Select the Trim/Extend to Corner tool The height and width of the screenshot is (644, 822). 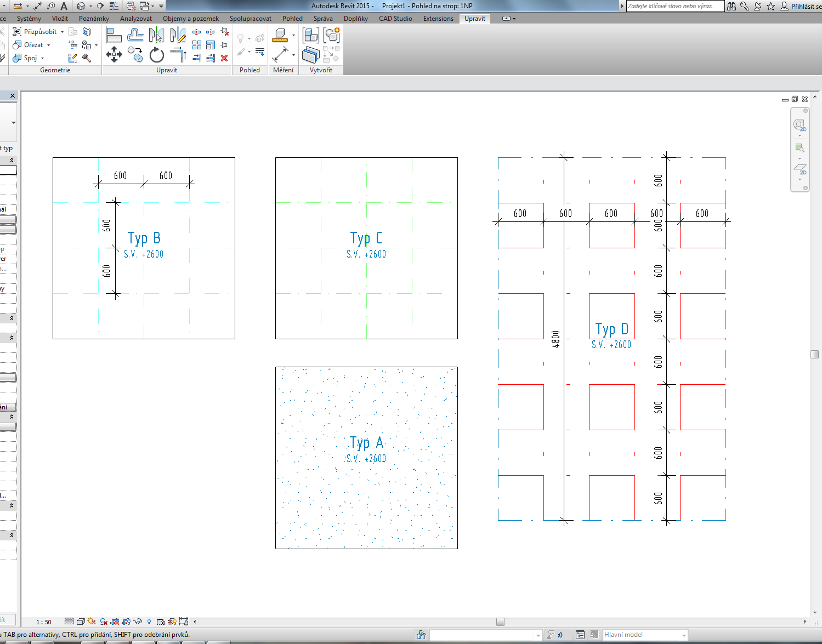[178, 54]
